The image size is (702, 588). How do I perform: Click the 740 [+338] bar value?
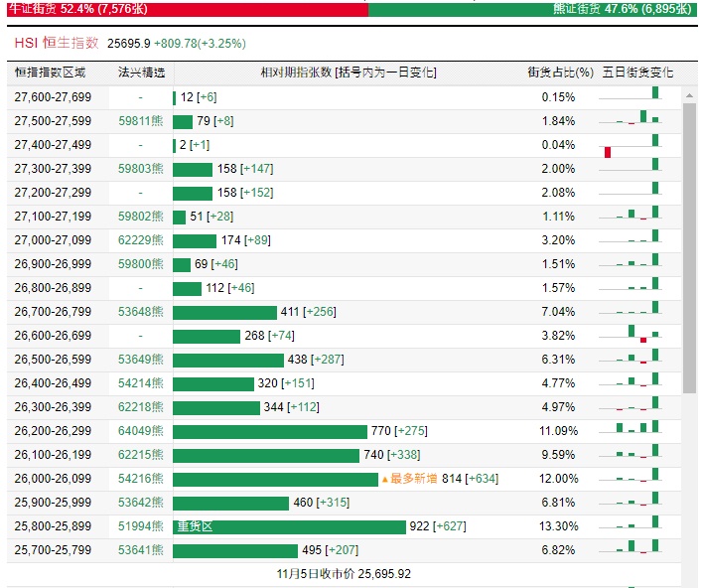coord(392,455)
